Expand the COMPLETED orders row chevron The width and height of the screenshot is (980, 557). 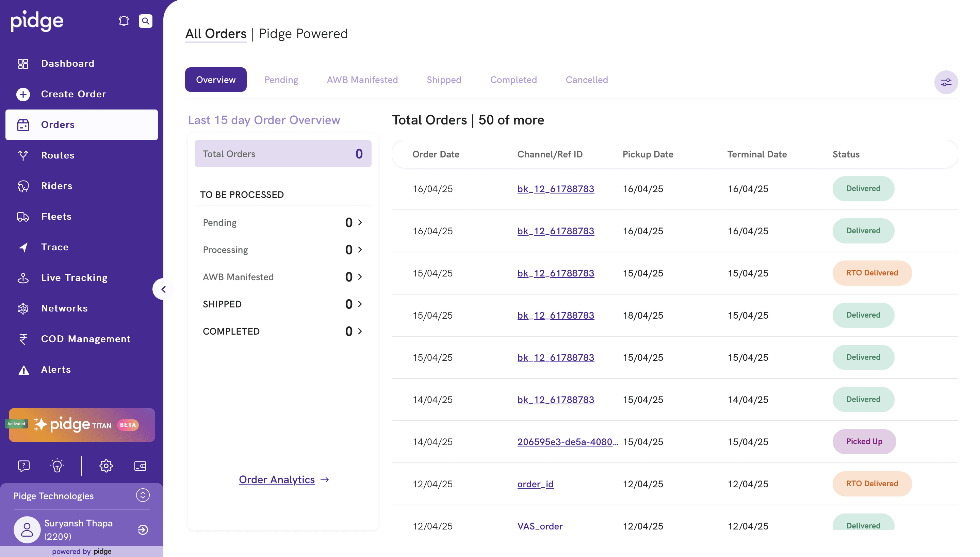tap(360, 331)
